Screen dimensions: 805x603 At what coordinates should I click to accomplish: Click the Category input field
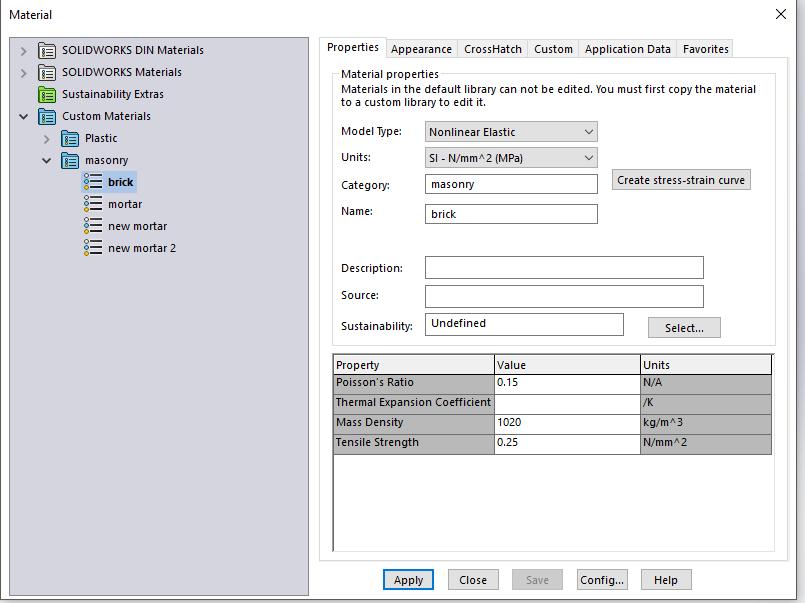pos(511,184)
